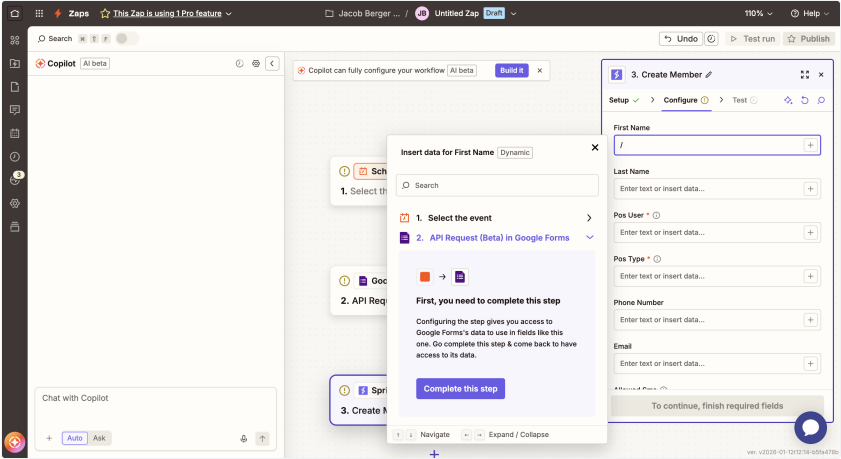
Task: Click Complete this step button
Action: pos(460,389)
